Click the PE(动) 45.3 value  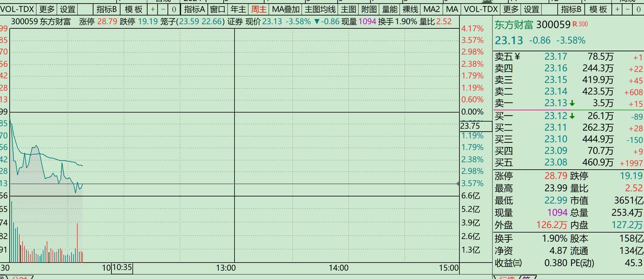point(634,262)
